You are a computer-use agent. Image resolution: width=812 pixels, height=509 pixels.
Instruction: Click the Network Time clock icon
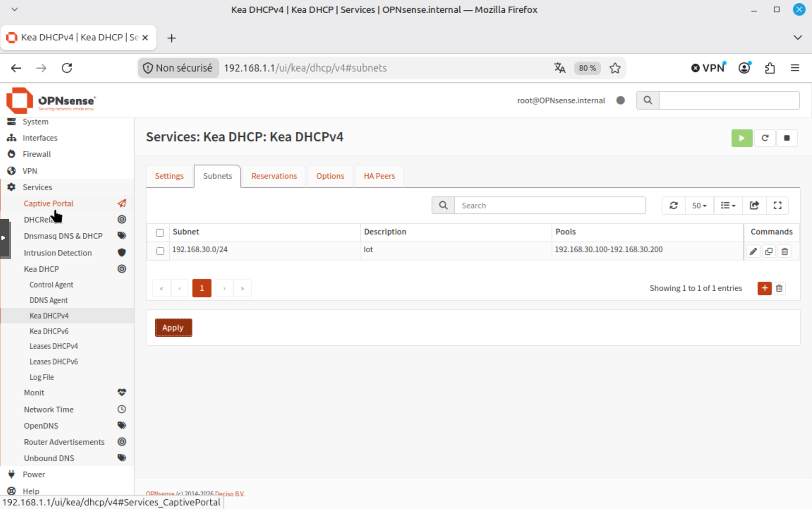[122, 409]
